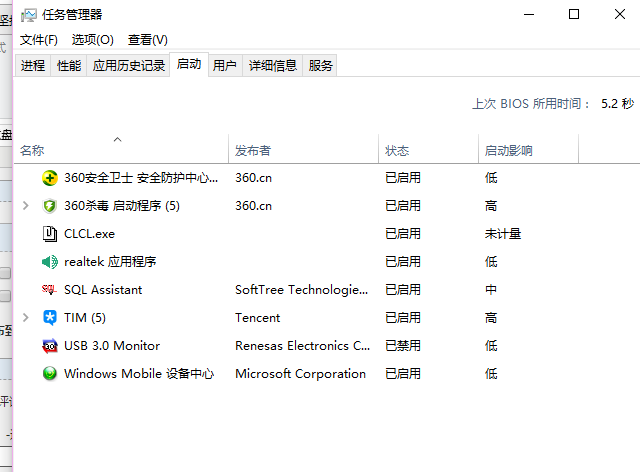
Task: Expand the 360杀毒 启动程序 group
Action: pos(25,205)
